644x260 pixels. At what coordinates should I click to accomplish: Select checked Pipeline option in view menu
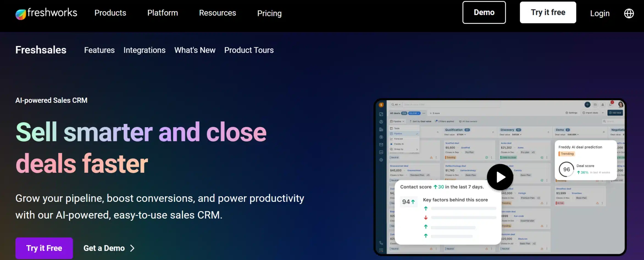point(404,134)
